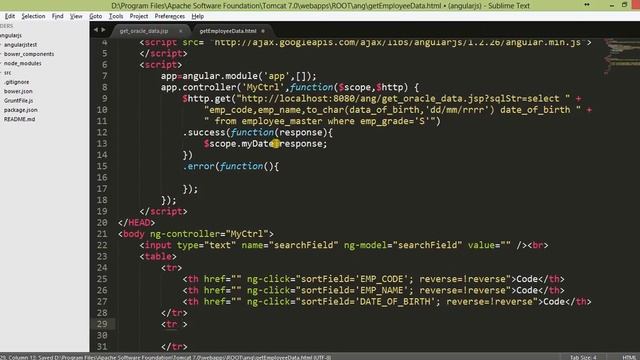Expand the node_modules folder
Image resolution: width=640 pixels, height=360 pixels.
(x=22, y=64)
